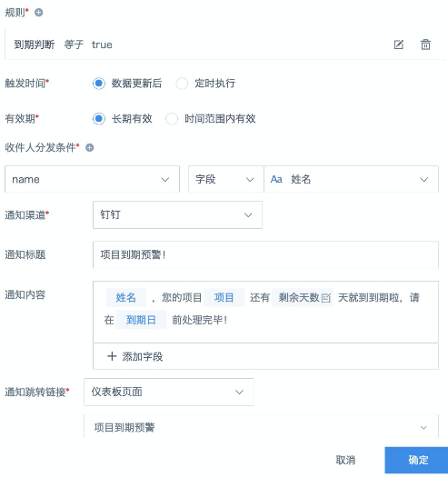
Task: Open the 仪表板页面 link dropdown
Action: (x=169, y=392)
